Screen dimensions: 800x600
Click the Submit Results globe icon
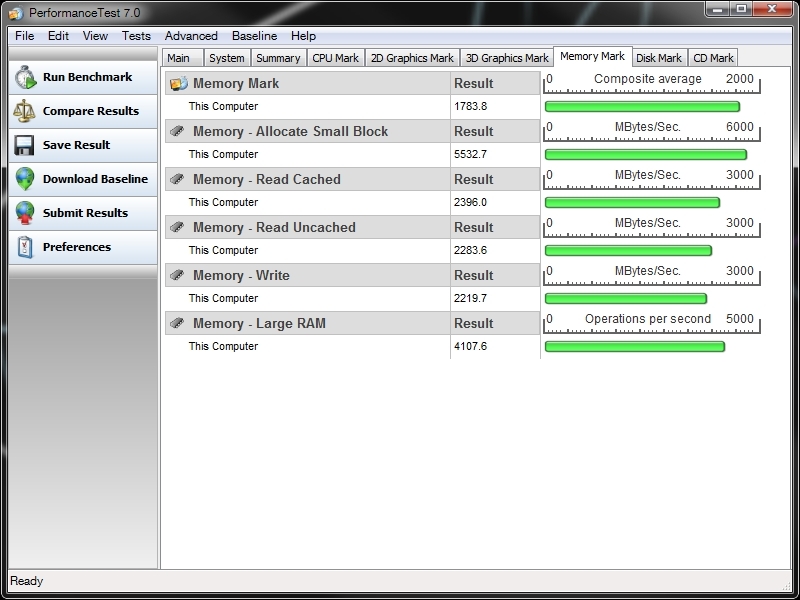[x=24, y=213]
